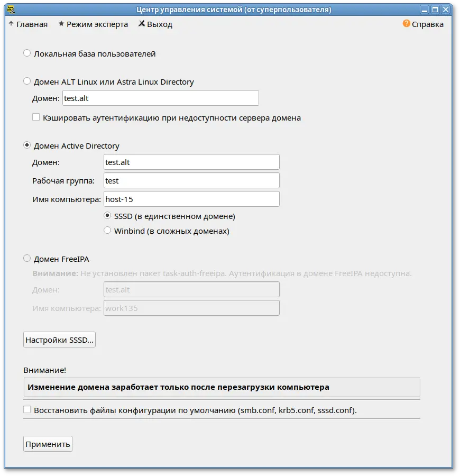This screenshot has height=476, width=460.
Task: Enable caching authentication checkbox
Action: [36, 118]
